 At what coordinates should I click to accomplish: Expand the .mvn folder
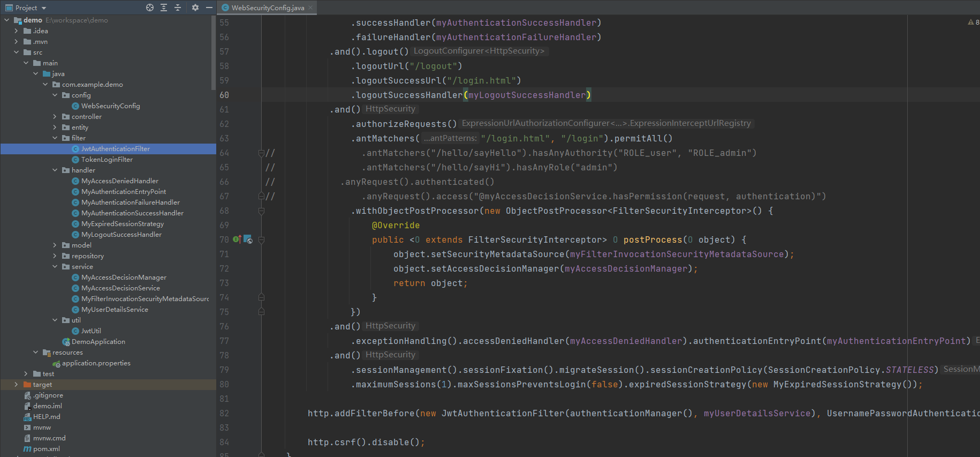16,41
